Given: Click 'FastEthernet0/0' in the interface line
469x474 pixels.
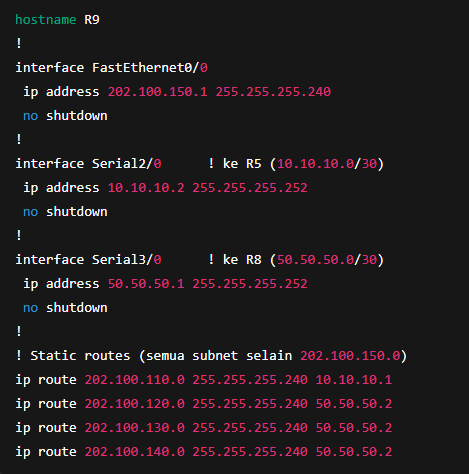Looking at the screenshot, I should click(x=150, y=68).
